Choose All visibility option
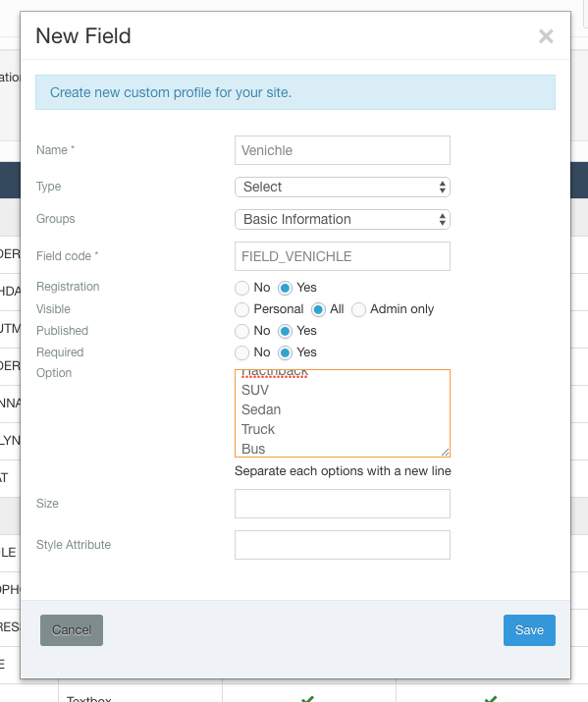588x702 pixels. coord(318,309)
